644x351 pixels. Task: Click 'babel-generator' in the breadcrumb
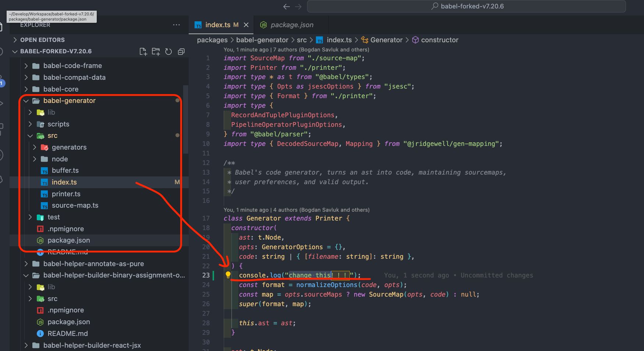(x=262, y=40)
